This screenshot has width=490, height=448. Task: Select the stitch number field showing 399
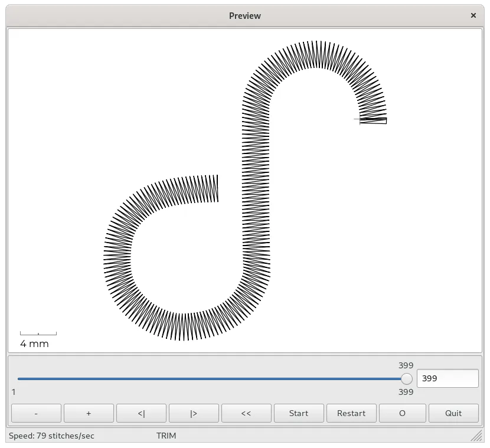point(447,378)
